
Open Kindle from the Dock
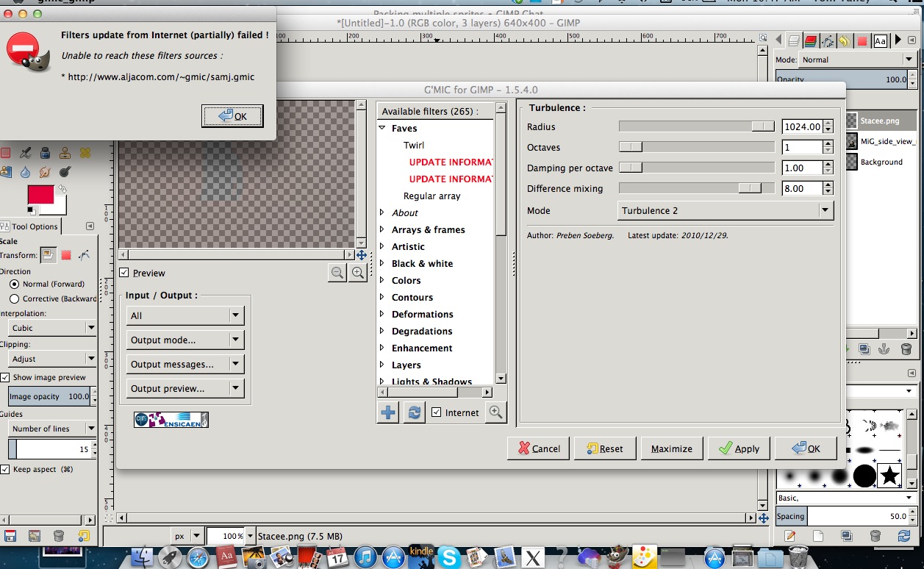point(422,557)
